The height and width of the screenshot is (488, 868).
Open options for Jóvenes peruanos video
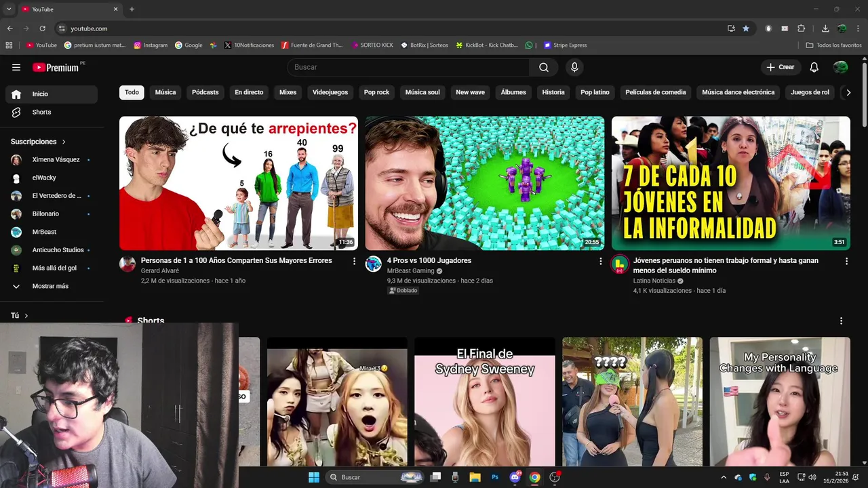click(846, 261)
